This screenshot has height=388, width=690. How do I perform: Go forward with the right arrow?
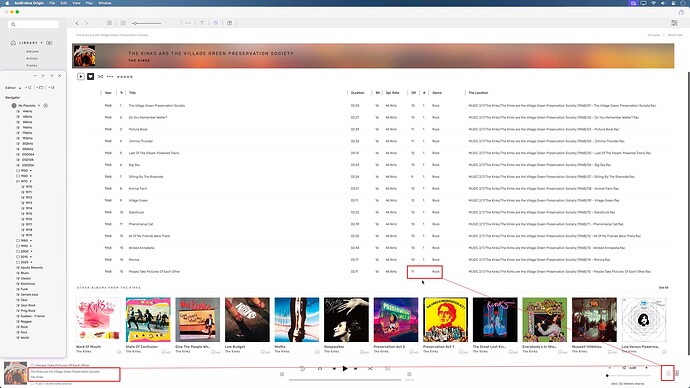coord(87,23)
